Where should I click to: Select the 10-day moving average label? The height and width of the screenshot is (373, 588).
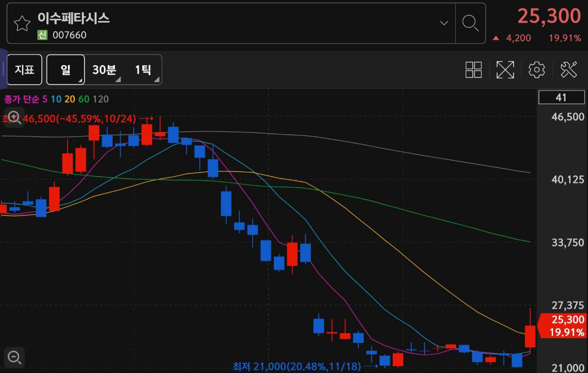[56, 99]
